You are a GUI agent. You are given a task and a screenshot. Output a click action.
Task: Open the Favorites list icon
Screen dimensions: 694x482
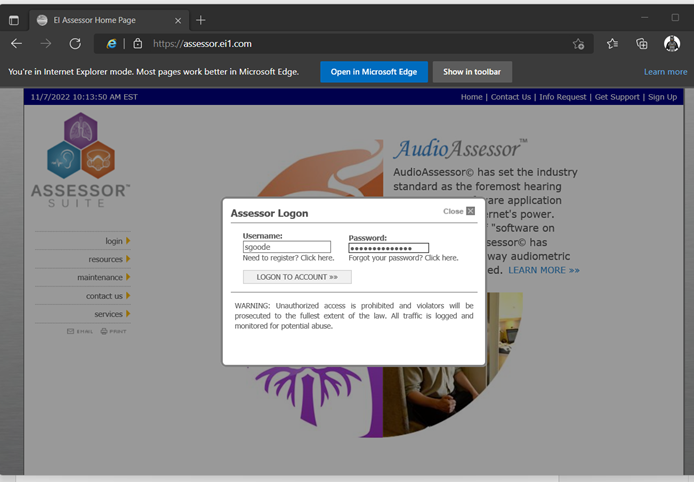click(x=613, y=43)
